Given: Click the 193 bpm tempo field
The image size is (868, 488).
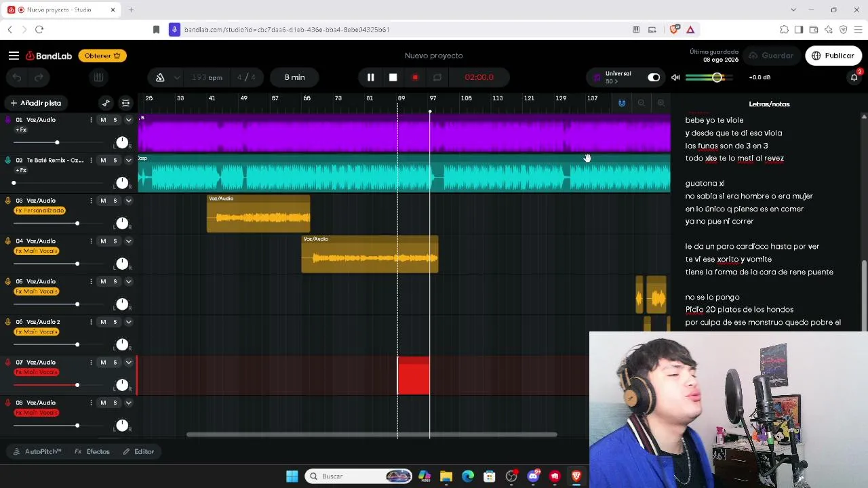Looking at the screenshot, I should tap(206, 77).
